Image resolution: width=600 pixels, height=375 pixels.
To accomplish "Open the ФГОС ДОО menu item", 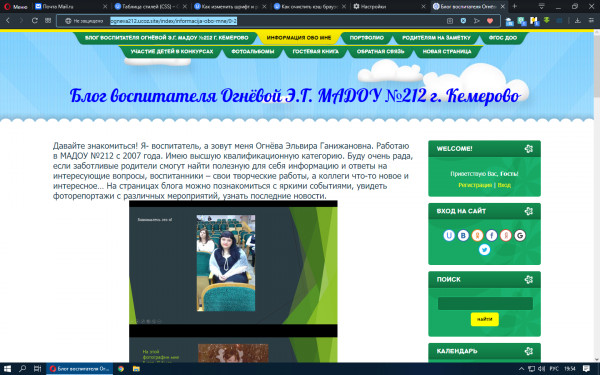I will 503,38.
